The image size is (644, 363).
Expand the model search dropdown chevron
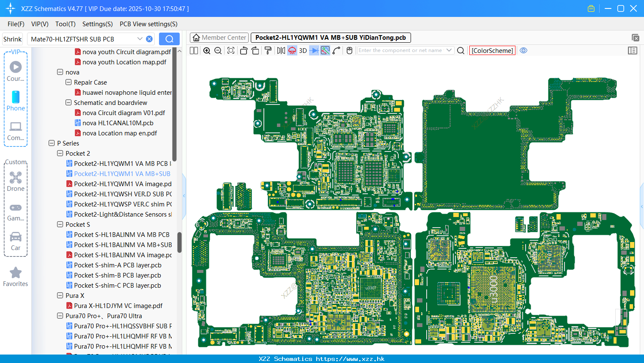[140, 39]
